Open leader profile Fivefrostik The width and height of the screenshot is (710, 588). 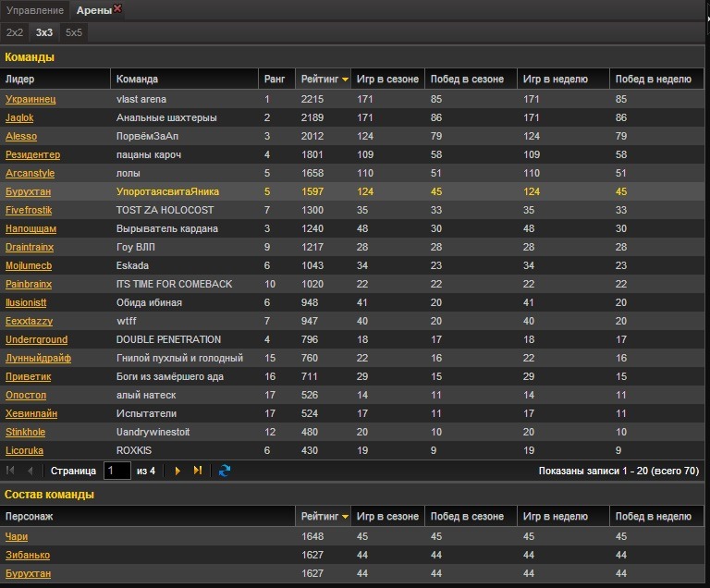click(29, 210)
